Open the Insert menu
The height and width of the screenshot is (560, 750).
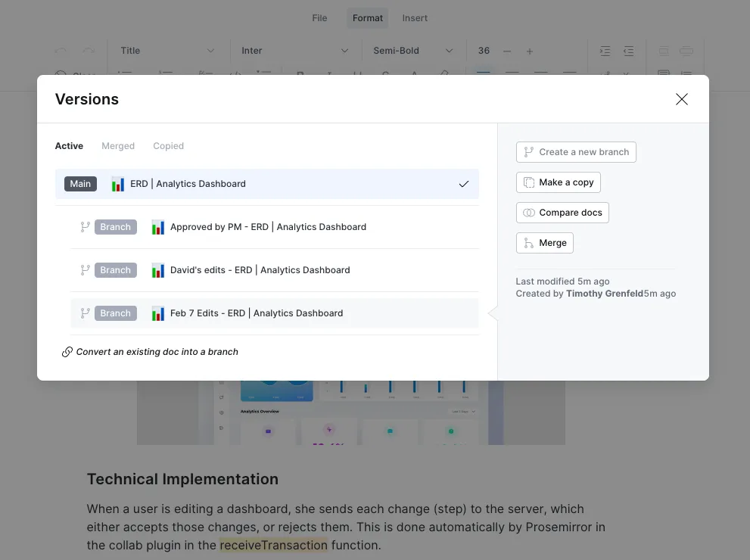pyautogui.click(x=415, y=18)
